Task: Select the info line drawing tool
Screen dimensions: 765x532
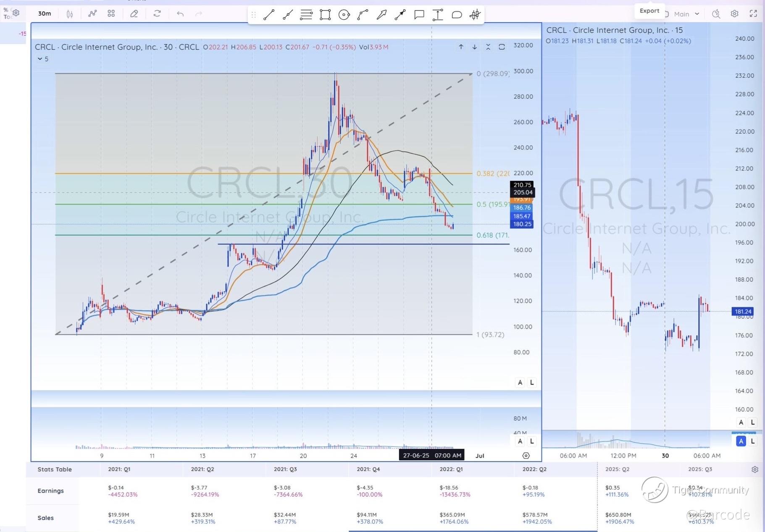Action: (288, 15)
